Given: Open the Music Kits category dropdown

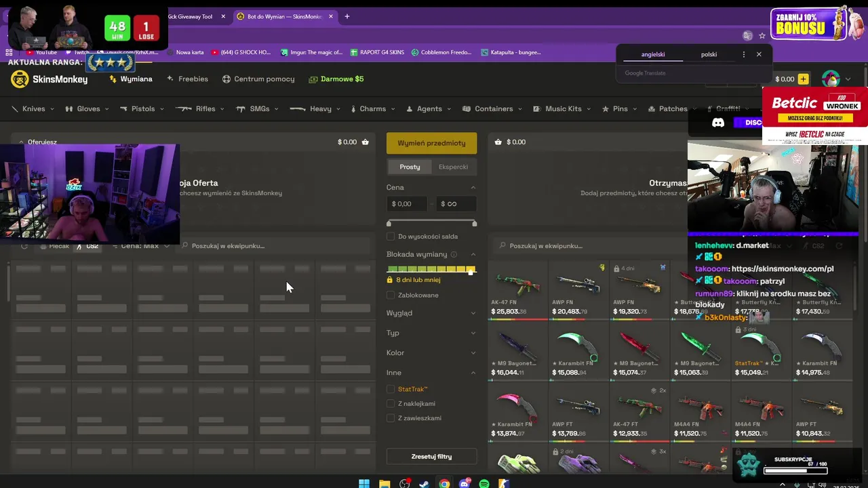Looking at the screenshot, I should pos(562,108).
